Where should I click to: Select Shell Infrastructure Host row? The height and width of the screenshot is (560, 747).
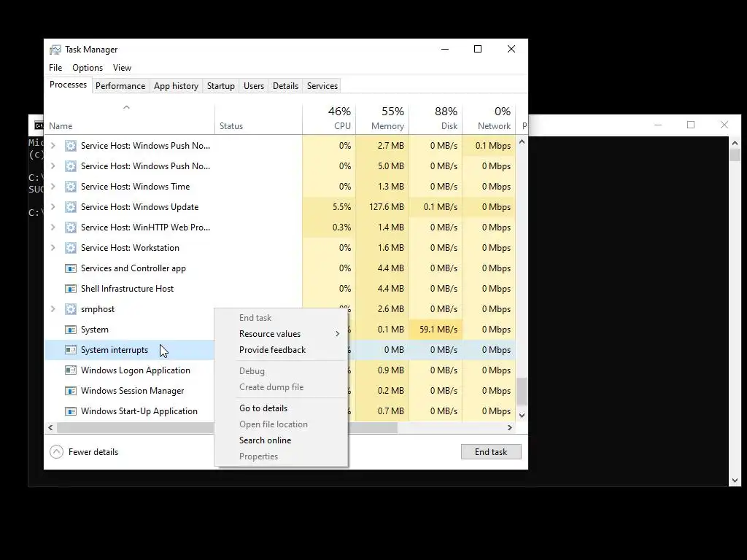279,289
